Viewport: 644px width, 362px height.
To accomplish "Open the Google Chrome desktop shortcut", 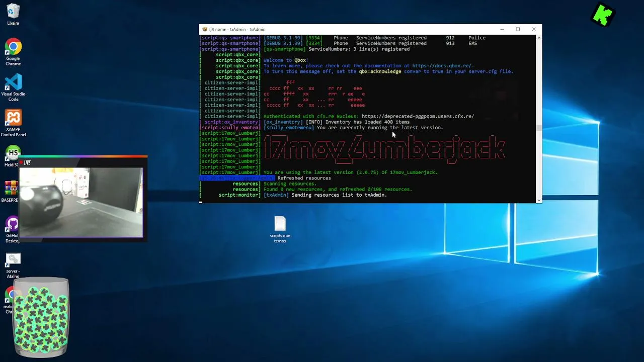I will pyautogui.click(x=13, y=53).
